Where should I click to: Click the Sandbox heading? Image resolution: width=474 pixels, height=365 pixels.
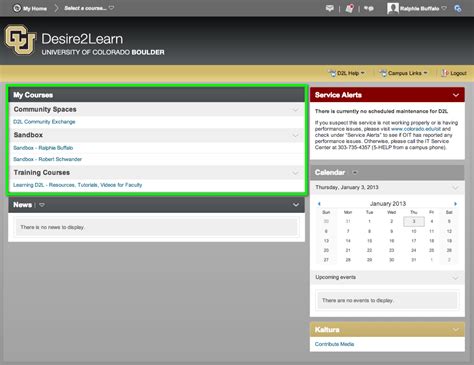[x=28, y=135]
